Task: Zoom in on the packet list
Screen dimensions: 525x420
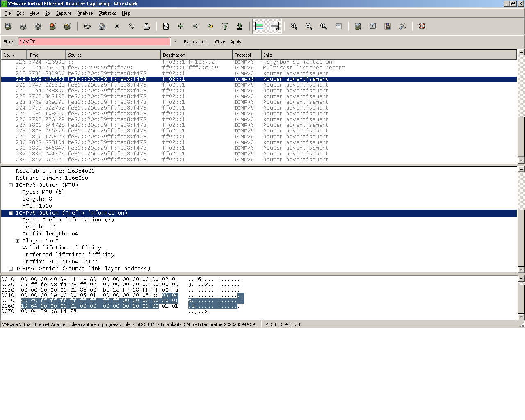Action: pyautogui.click(x=294, y=26)
